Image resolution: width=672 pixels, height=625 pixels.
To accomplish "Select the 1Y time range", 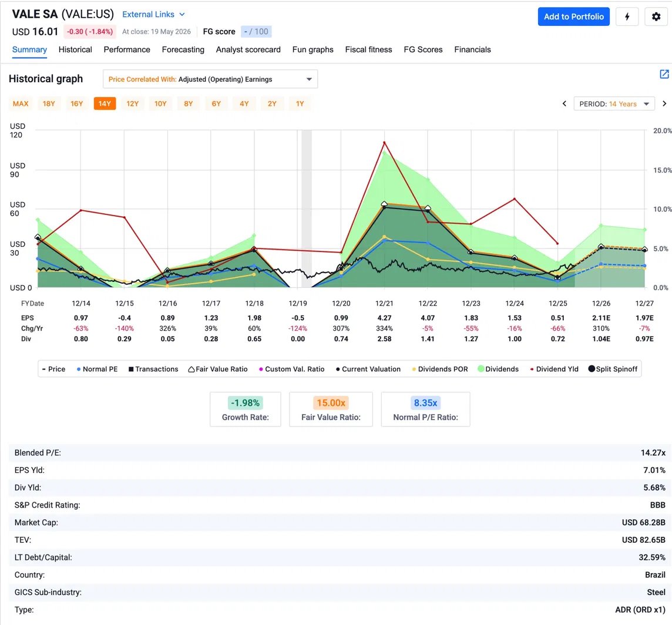I will pyautogui.click(x=300, y=104).
